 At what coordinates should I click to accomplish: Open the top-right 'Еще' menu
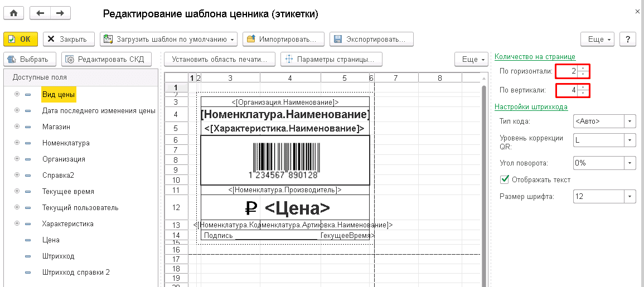pos(599,39)
